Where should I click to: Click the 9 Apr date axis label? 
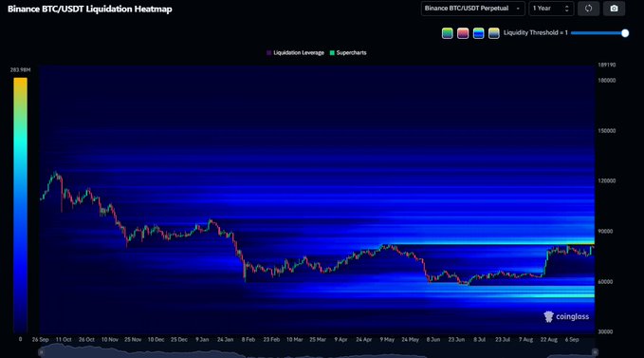click(340, 340)
